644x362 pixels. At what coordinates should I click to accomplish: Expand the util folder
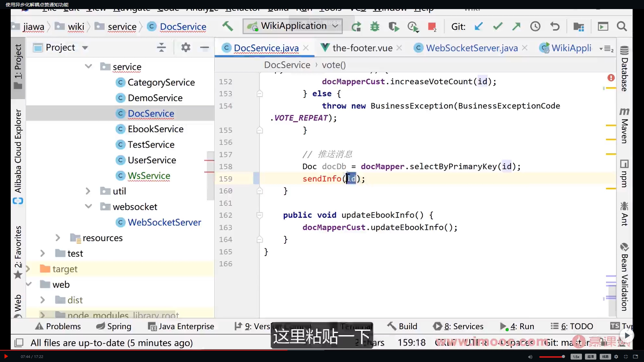88,191
